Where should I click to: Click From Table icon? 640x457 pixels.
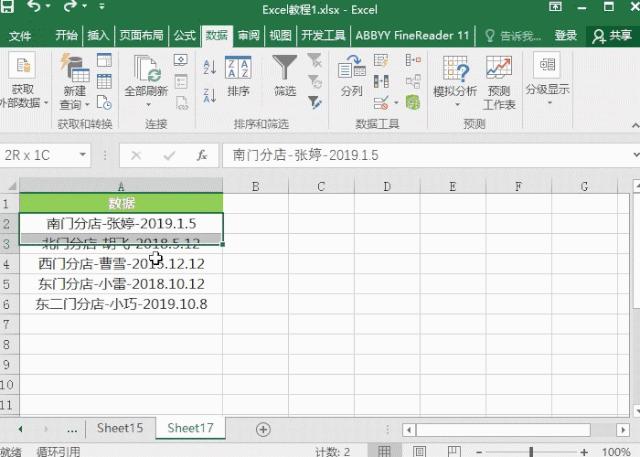pyautogui.click(x=104, y=81)
